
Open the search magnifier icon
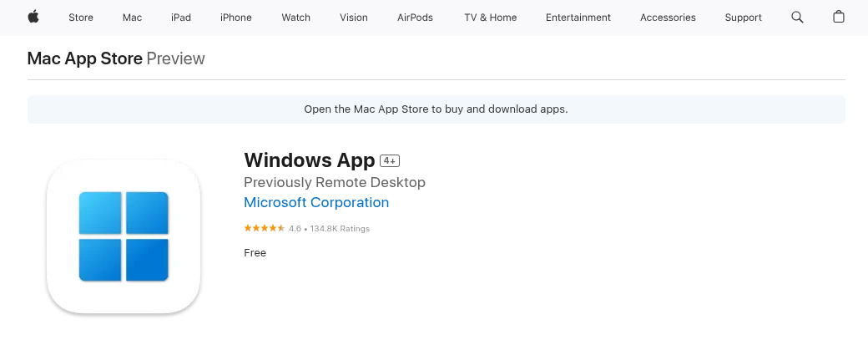click(797, 18)
